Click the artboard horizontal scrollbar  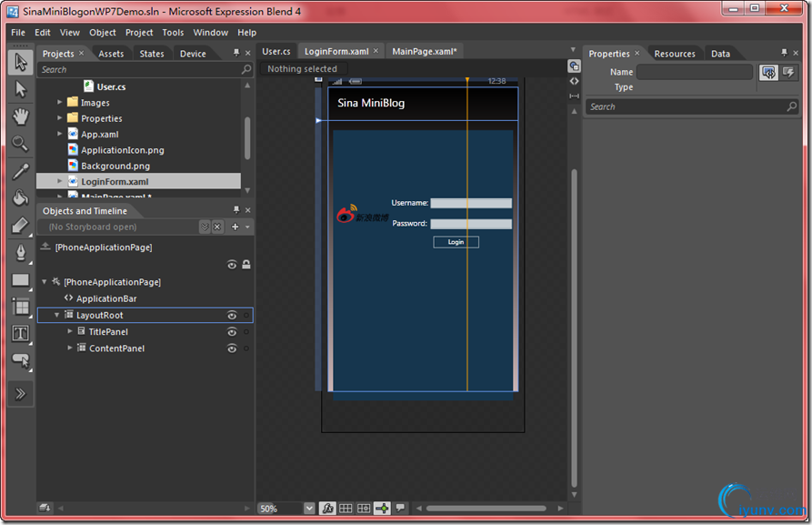click(486, 508)
